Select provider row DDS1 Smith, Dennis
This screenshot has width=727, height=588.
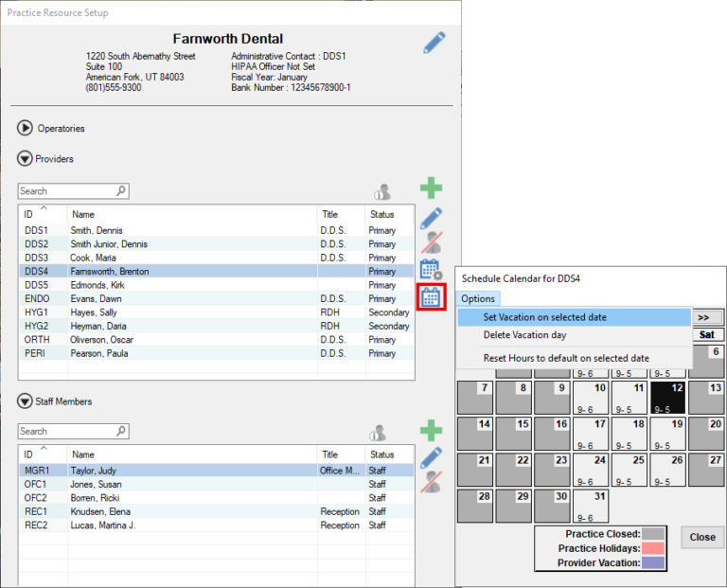(217, 230)
